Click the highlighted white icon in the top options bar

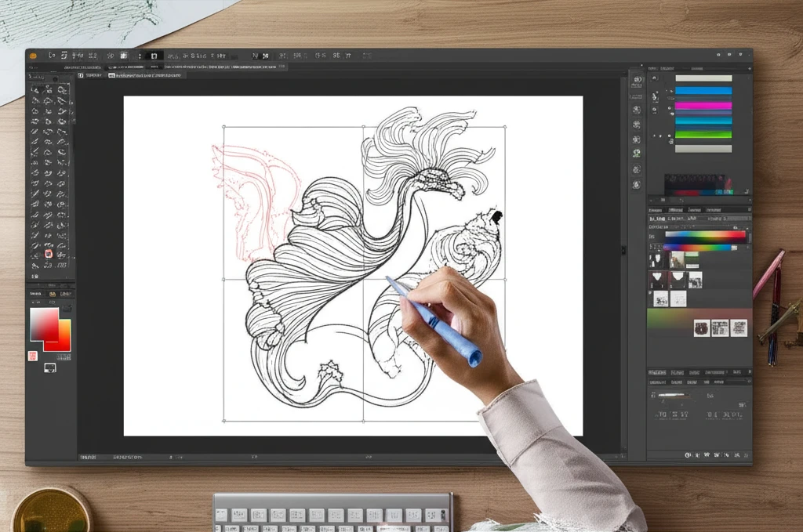154,56
